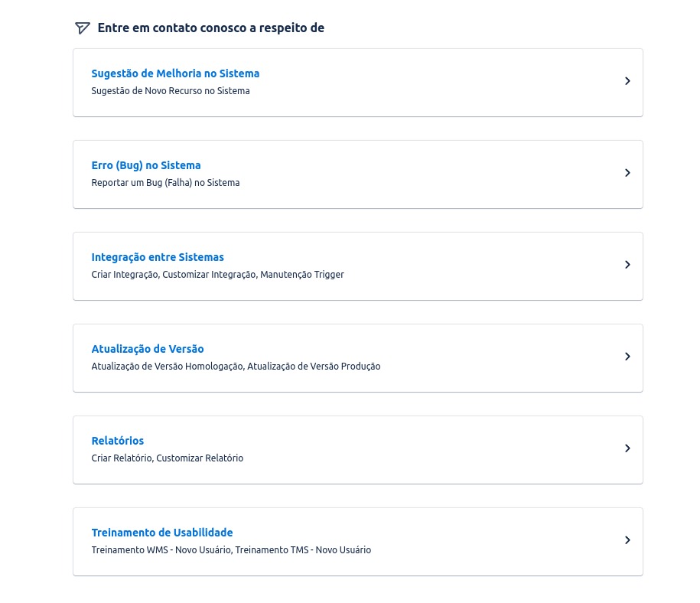Screen dimensions: 700x603
Task: Open the Relatórios title link
Action: click(118, 441)
